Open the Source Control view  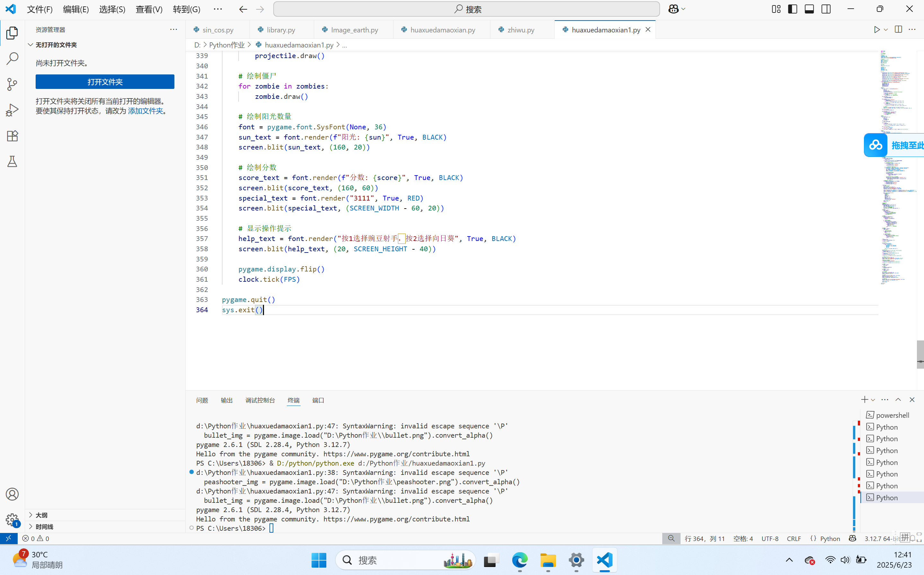(x=12, y=84)
